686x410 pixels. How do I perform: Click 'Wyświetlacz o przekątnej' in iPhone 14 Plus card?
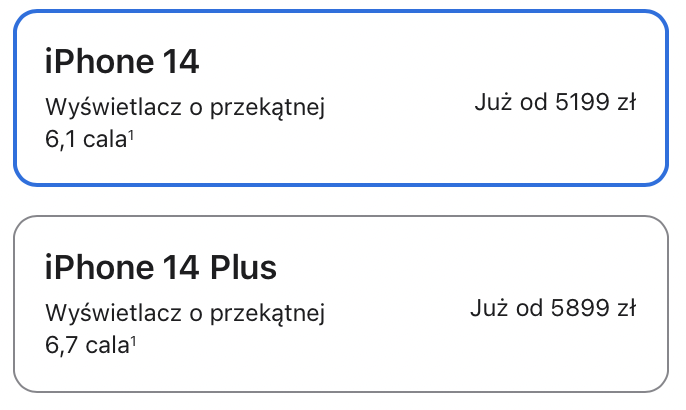[x=185, y=313]
